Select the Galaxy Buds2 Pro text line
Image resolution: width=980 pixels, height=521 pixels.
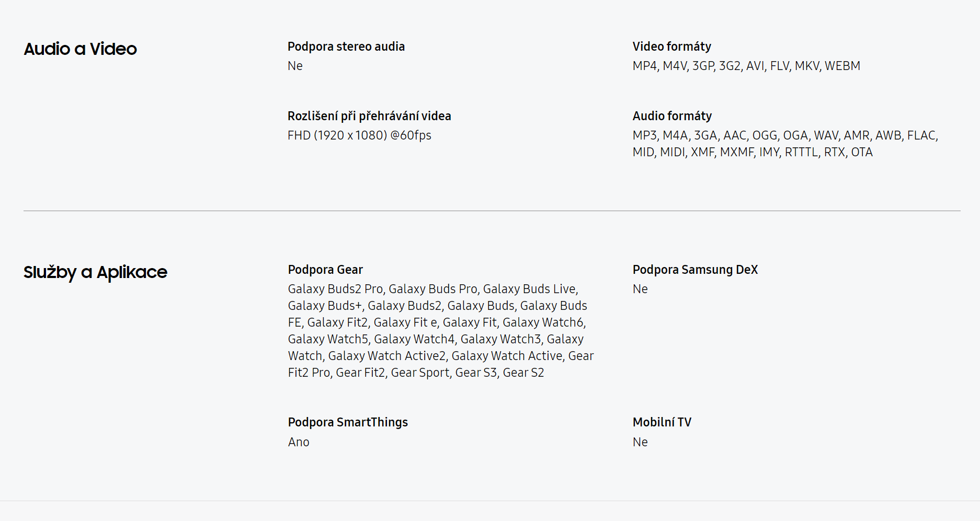coord(433,289)
